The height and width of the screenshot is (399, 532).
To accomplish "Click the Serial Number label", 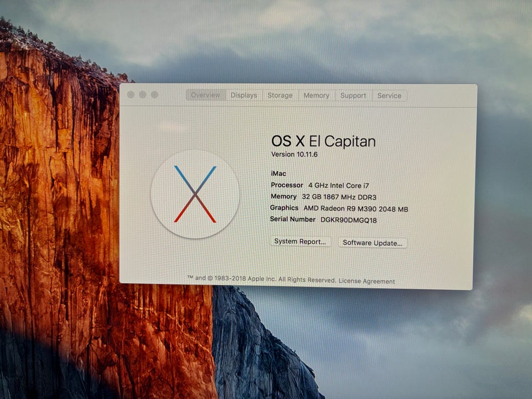I will coord(293,219).
